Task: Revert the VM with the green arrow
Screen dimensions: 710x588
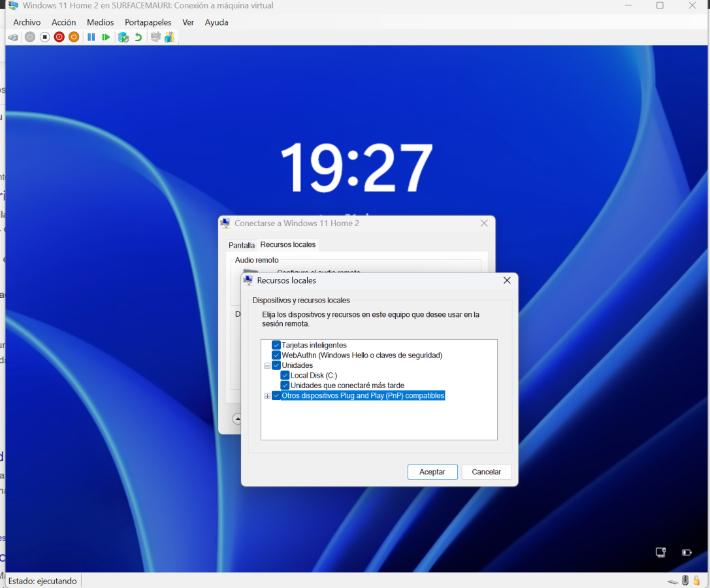Action: tap(138, 37)
